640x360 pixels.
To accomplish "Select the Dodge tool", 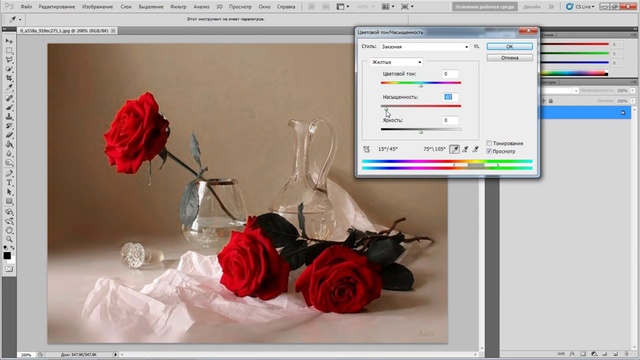I will [x=9, y=162].
